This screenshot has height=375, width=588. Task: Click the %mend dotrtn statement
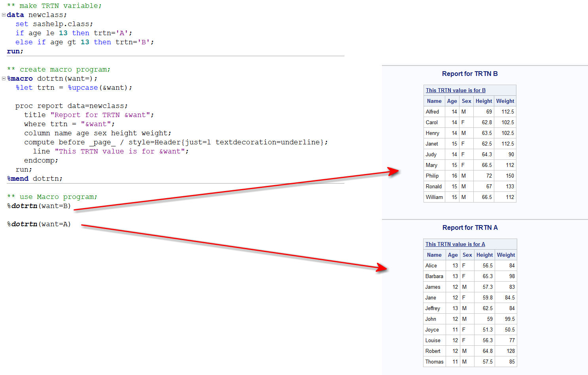coord(35,178)
